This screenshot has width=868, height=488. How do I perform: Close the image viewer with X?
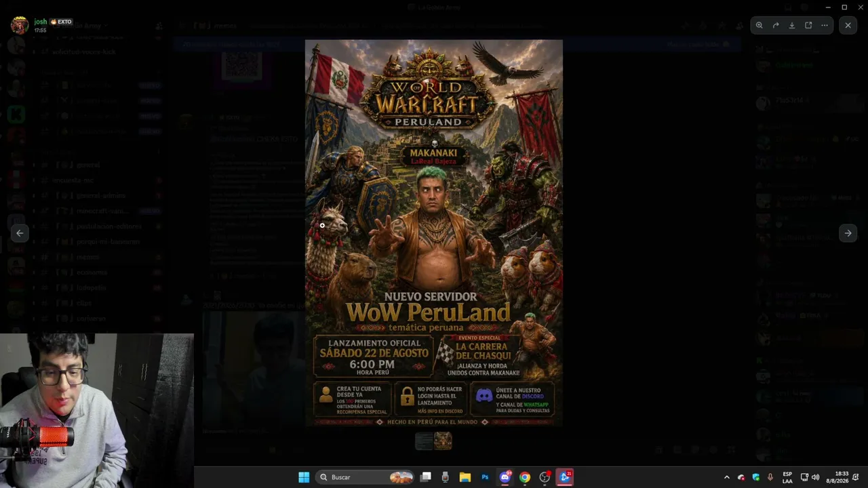pos(848,25)
